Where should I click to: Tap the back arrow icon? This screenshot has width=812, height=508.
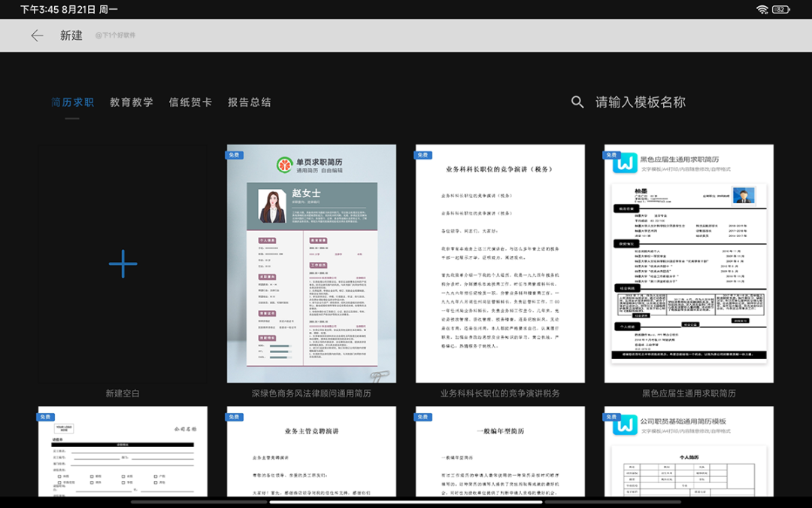coord(37,35)
